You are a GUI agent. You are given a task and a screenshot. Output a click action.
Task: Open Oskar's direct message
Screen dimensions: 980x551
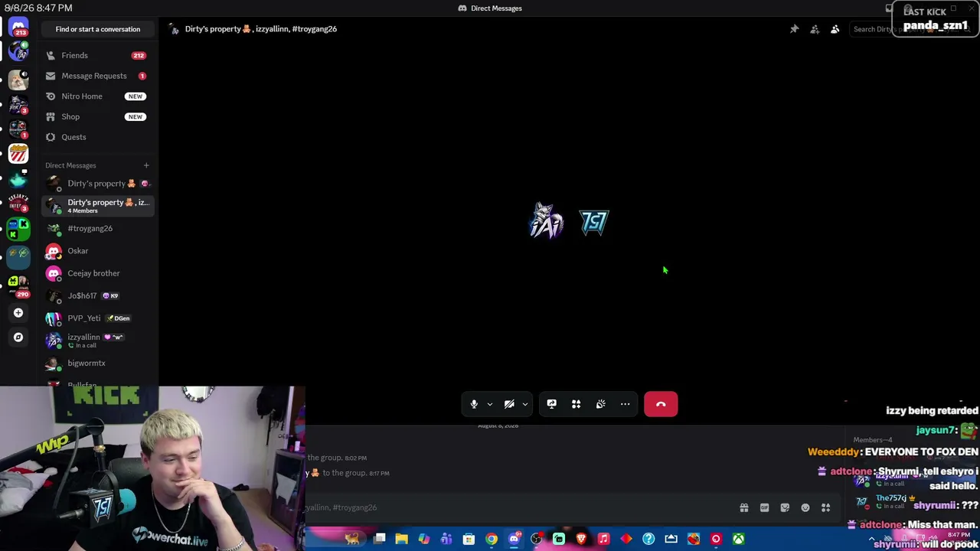click(98, 251)
